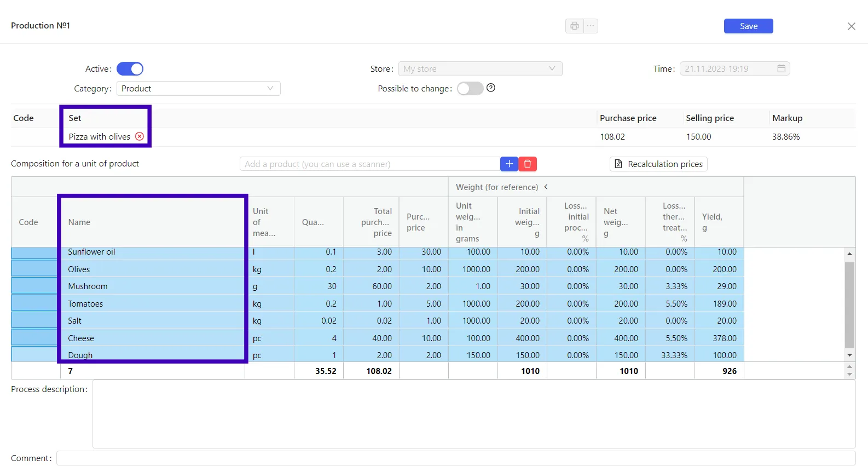Click the Purchase price value 108.02
This screenshot has width=868, height=466.
point(612,136)
